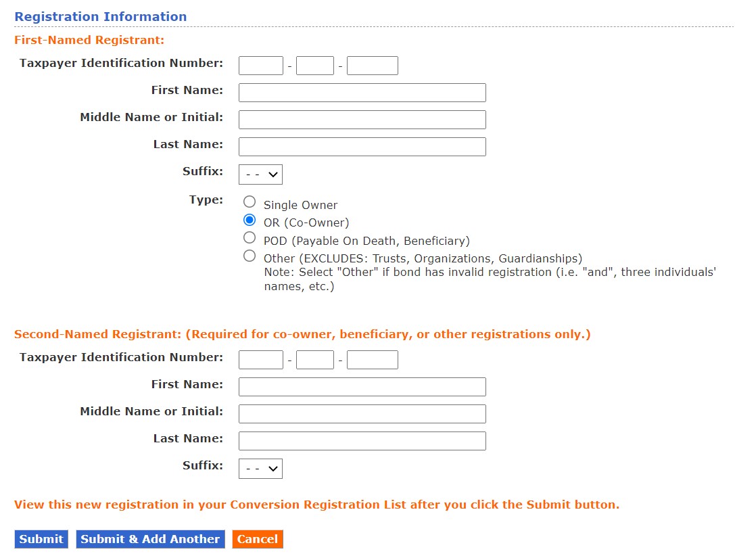Click the first registrant's First Name field
Viewport: 735px width, 560px height.
tap(362, 92)
